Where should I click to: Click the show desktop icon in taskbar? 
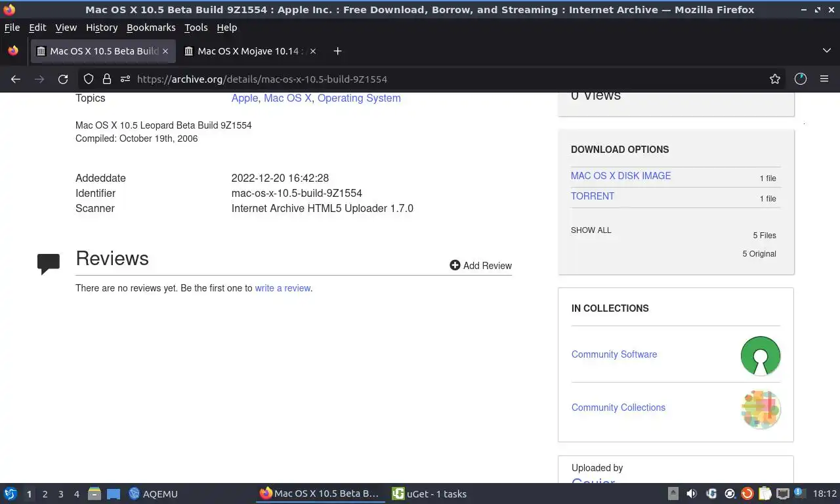click(x=114, y=493)
